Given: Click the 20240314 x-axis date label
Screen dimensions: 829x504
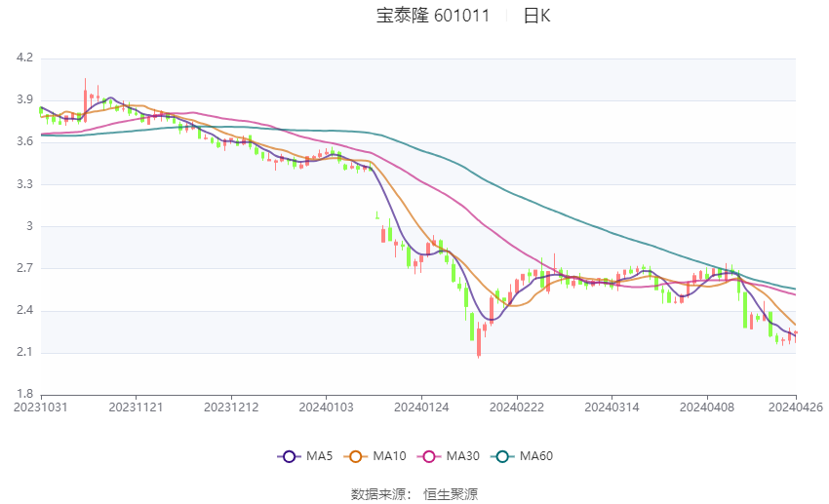Looking at the screenshot, I should pyautogui.click(x=611, y=407).
